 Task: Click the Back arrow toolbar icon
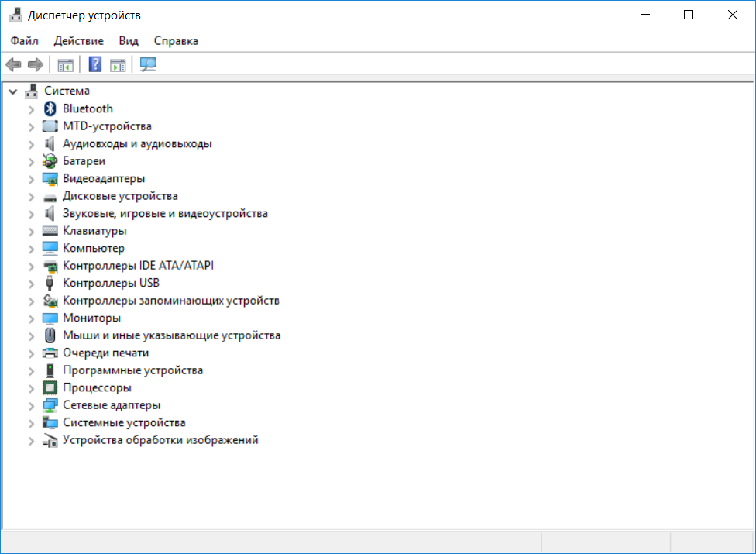pyautogui.click(x=13, y=64)
